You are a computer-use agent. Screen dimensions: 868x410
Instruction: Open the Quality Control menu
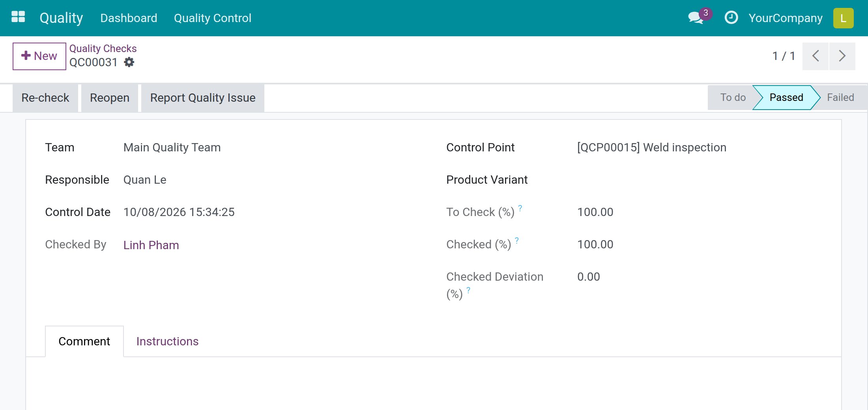pos(212,18)
